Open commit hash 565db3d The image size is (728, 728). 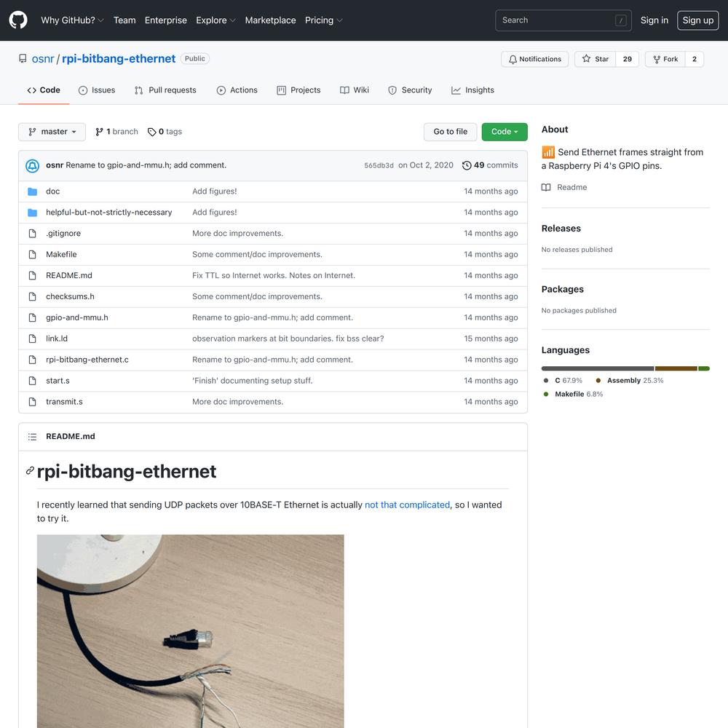(x=379, y=166)
